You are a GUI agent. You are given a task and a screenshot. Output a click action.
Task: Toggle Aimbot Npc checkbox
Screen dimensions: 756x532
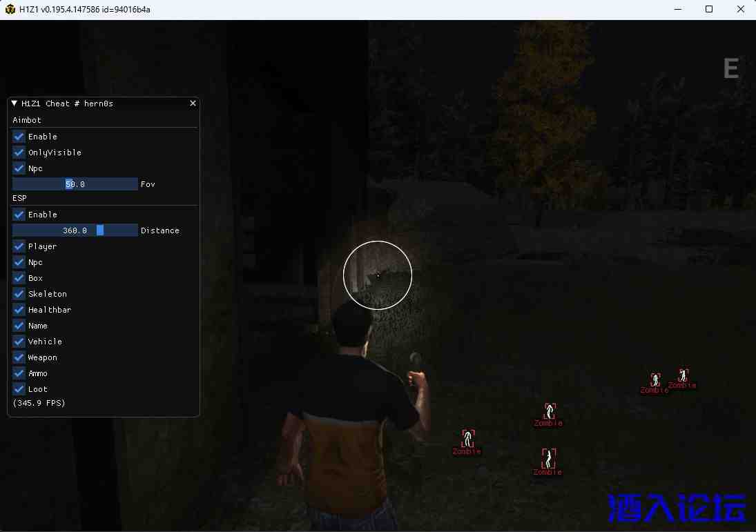tap(19, 168)
